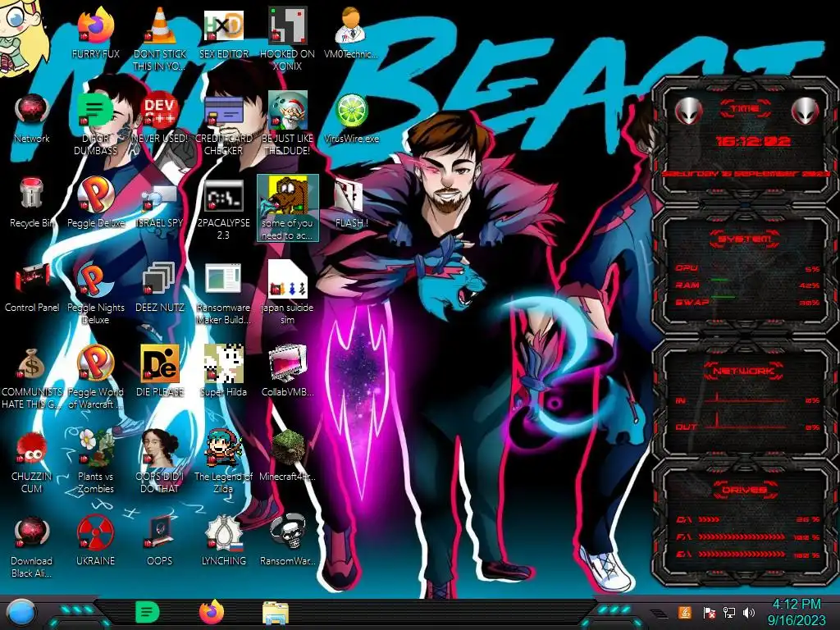The width and height of the screenshot is (840, 630).
Task: Open the RansomWar skull icon
Action: point(287,541)
